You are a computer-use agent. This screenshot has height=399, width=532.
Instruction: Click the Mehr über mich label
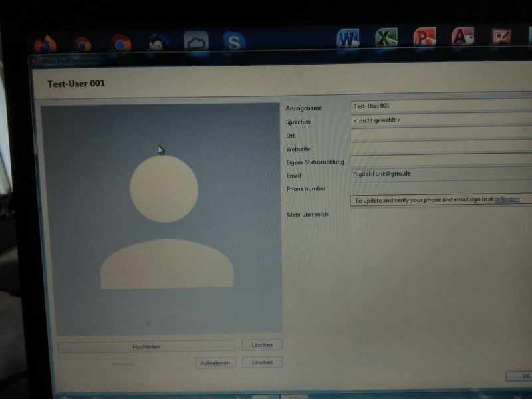click(307, 214)
